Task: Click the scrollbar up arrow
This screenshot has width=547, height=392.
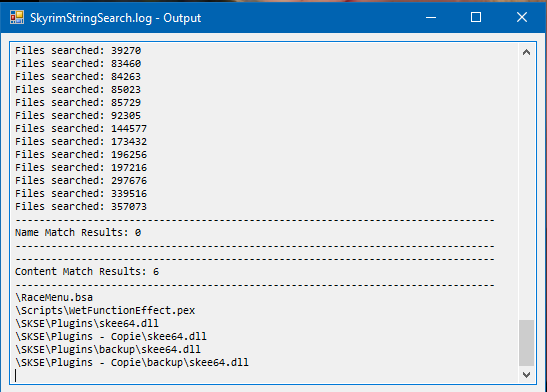Action: point(526,52)
